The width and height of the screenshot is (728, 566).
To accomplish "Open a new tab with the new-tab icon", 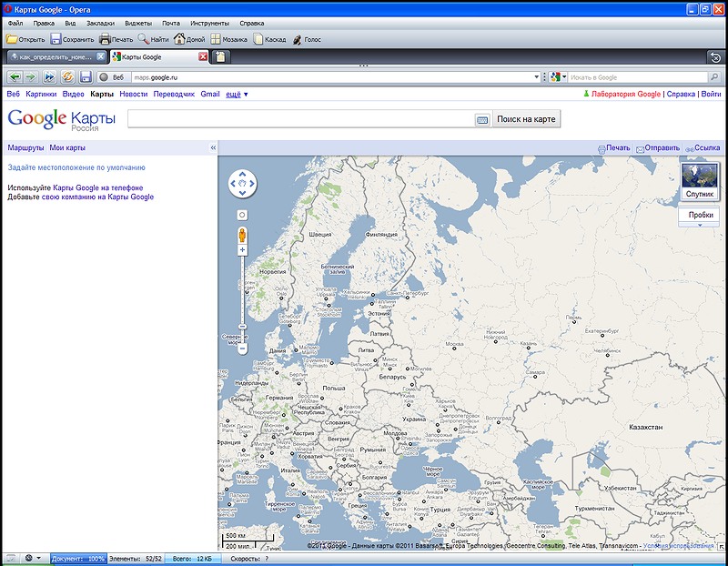I will (x=221, y=56).
